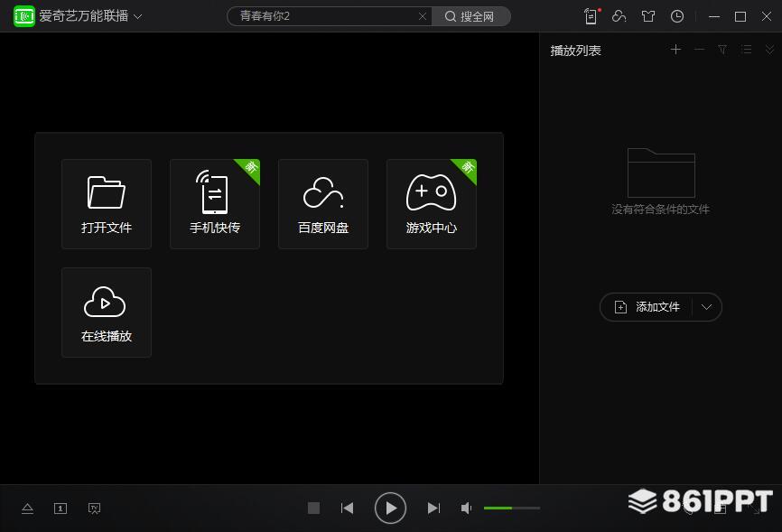Open phone transfer icon in title bar
The width and height of the screenshot is (782, 532).
point(591,16)
